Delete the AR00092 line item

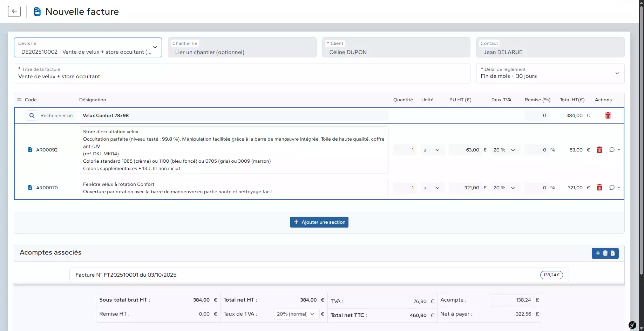pos(599,150)
